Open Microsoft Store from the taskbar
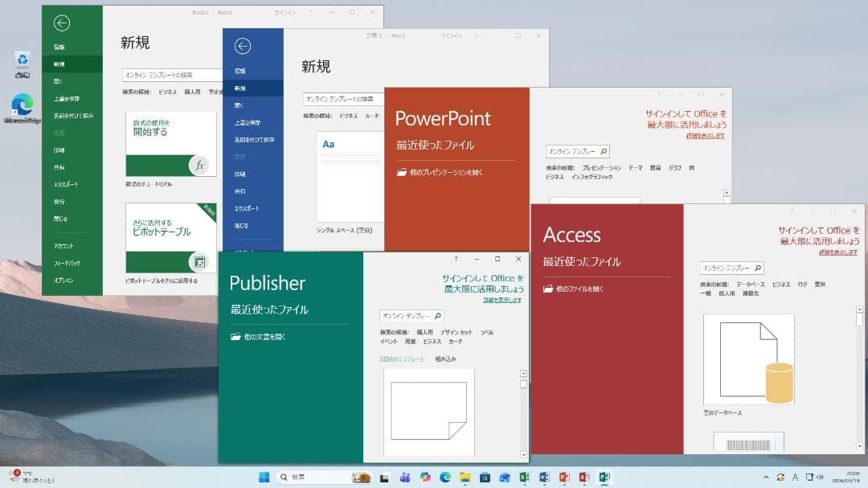 pyautogui.click(x=485, y=478)
